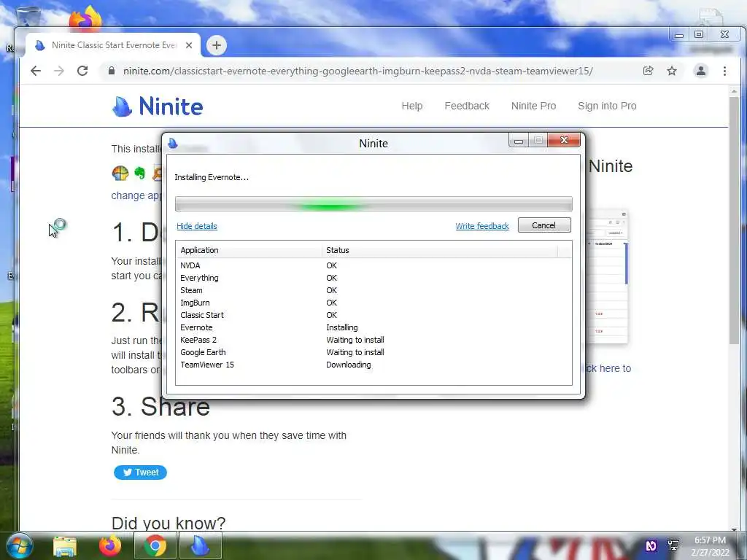This screenshot has height=560, width=747.
Task: Click the Classic Start app icon on page
Action: pos(120,173)
